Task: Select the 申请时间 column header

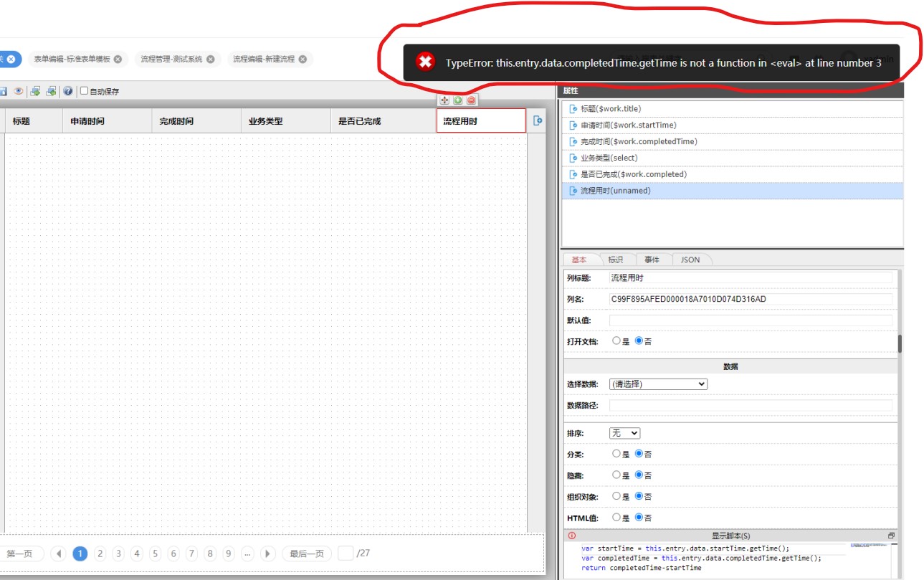Action: point(107,121)
